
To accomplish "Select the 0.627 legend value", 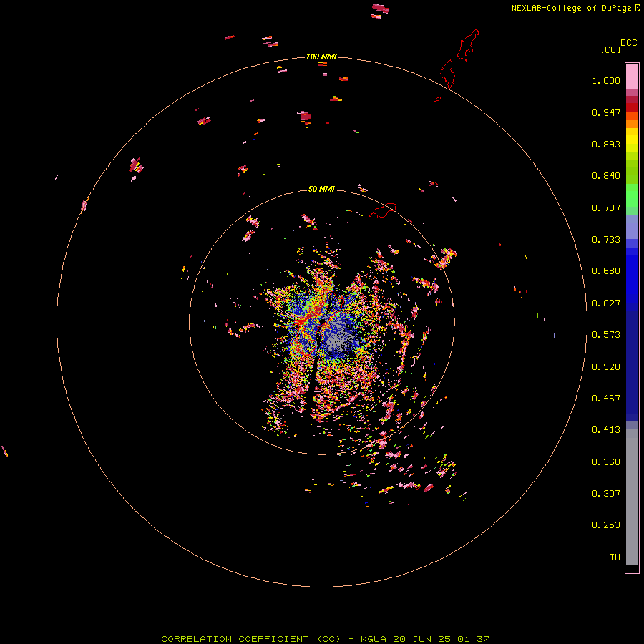I will coord(606,303).
